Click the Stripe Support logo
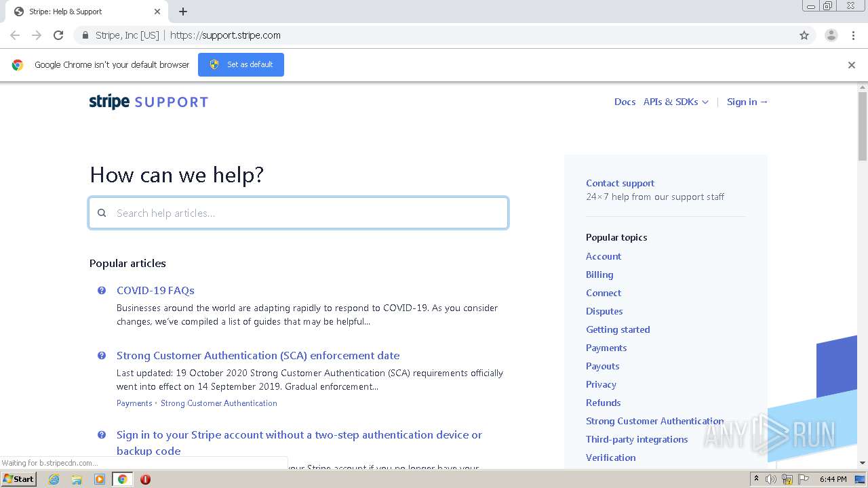The width and height of the screenshot is (868, 488). click(149, 102)
